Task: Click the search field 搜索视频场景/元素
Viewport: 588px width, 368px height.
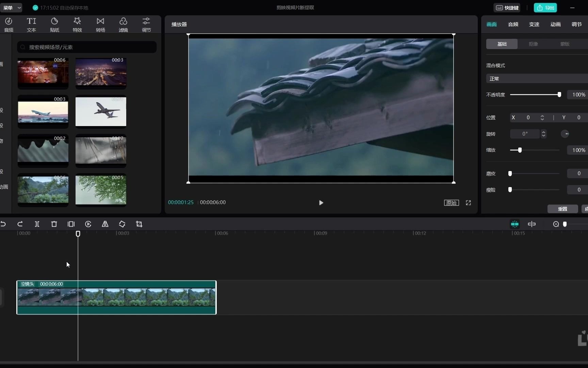Action: click(x=87, y=47)
